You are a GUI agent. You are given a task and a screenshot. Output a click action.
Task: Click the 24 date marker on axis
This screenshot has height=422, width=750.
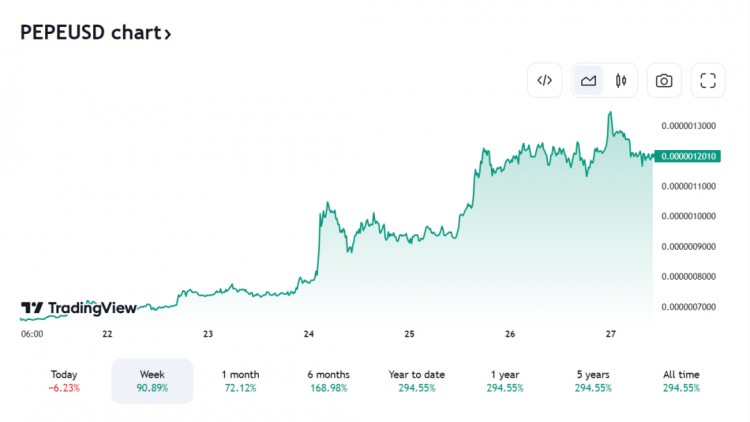tap(309, 334)
